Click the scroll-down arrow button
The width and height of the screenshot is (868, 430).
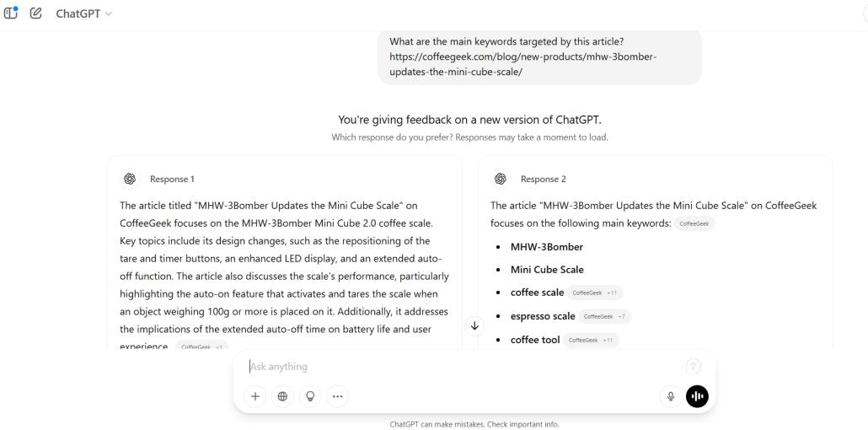coord(474,325)
